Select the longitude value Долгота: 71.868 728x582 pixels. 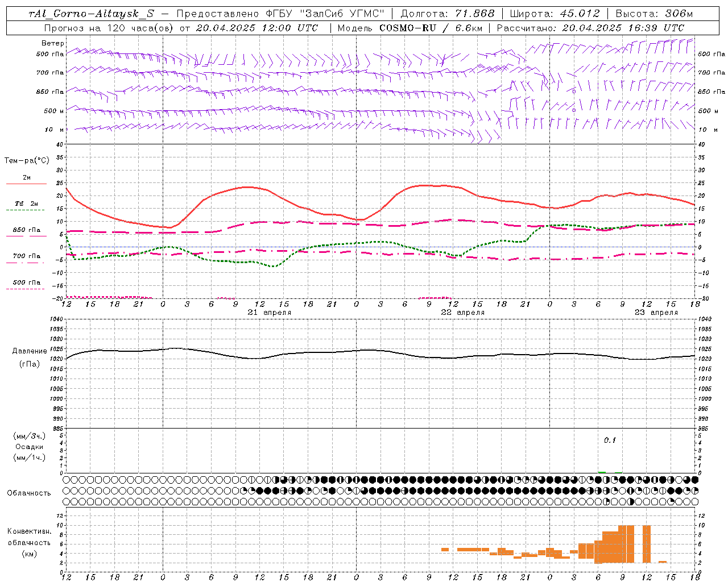pos(448,14)
